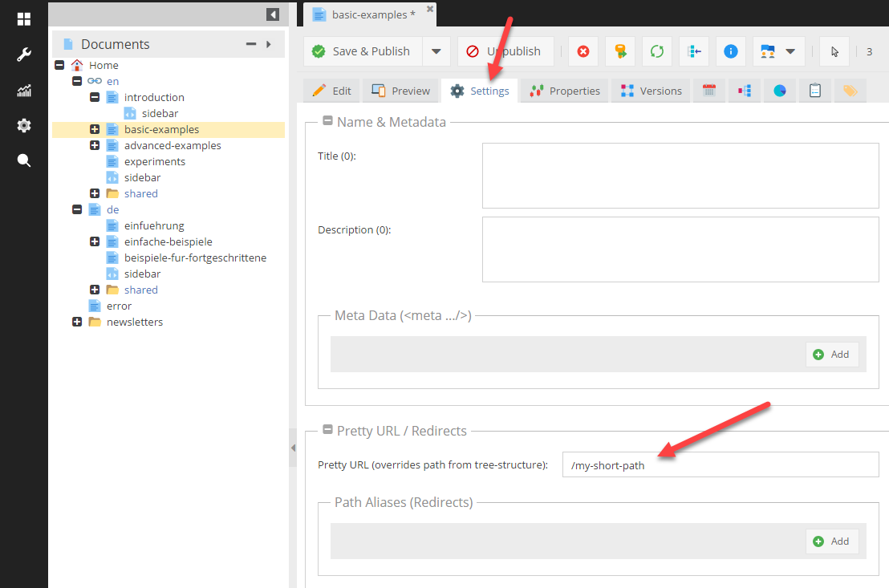The width and height of the screenshot is (889, 588).
Task: Click the blue info icon
Action: point(730,51)
